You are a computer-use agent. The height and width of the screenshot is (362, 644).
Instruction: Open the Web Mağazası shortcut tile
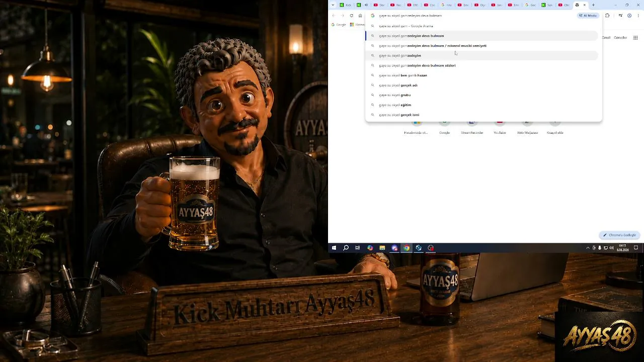[x=527, y=128]
